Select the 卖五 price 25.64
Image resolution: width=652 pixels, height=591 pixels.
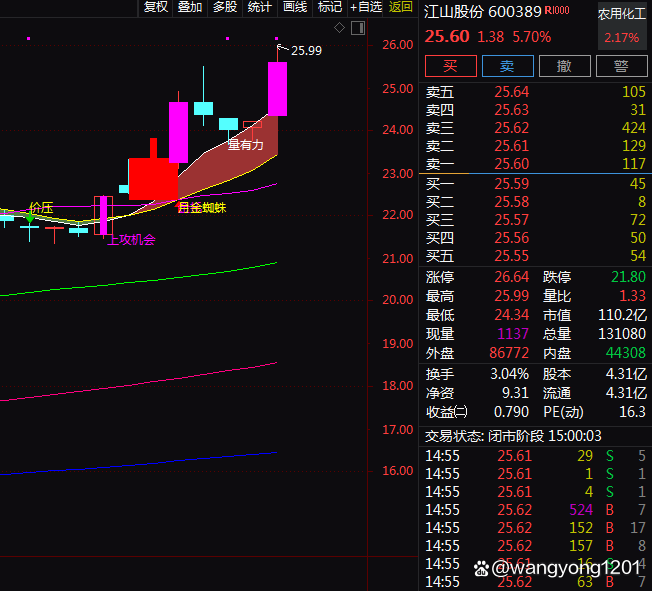click(511, 92)
